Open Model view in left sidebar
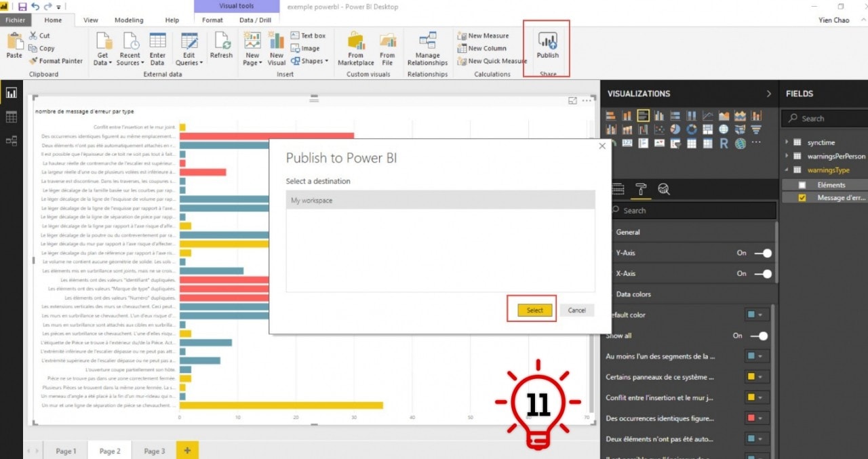Screen dimensions: 868x459 [12, 141]
